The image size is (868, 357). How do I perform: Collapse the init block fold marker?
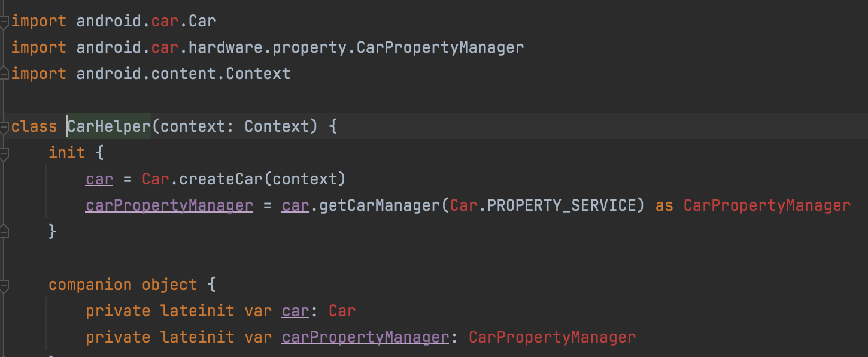point(4,153)
